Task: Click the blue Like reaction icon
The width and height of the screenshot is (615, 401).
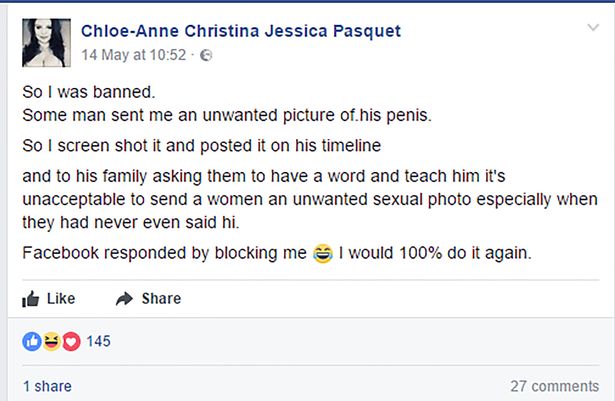Action: tap(31, 341)
